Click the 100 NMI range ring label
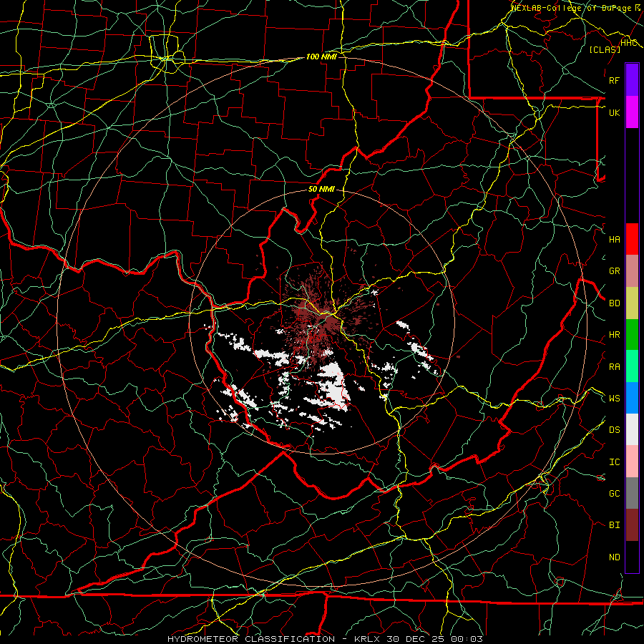The image size is (644, 644). tap(321, 57)
